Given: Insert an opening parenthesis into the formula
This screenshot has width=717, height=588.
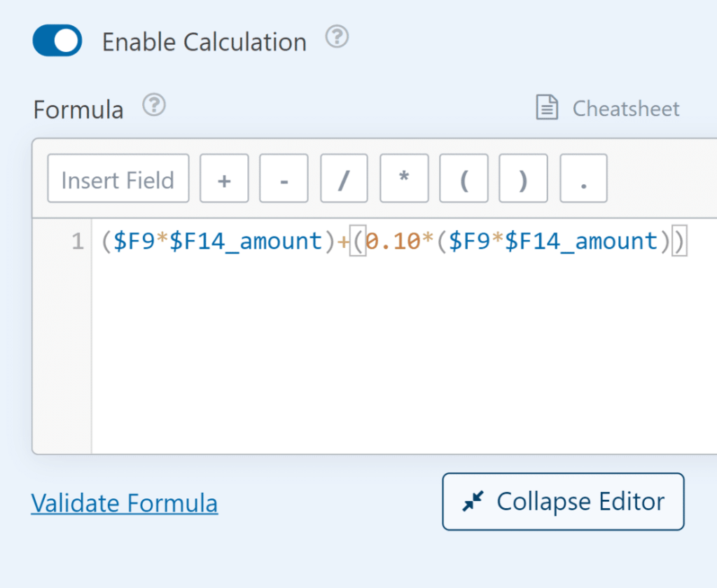Looking at the screenshot, I should coord(463,178).
